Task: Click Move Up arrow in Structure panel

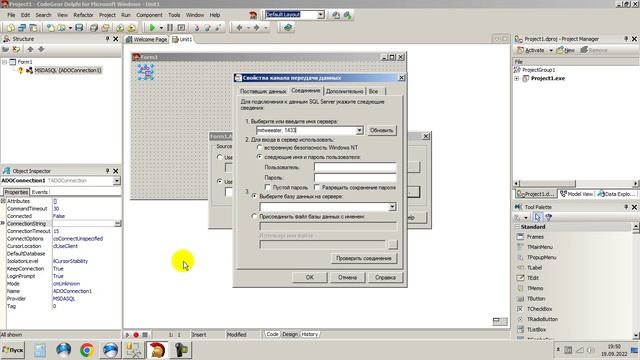Action: tap(30, 49)
